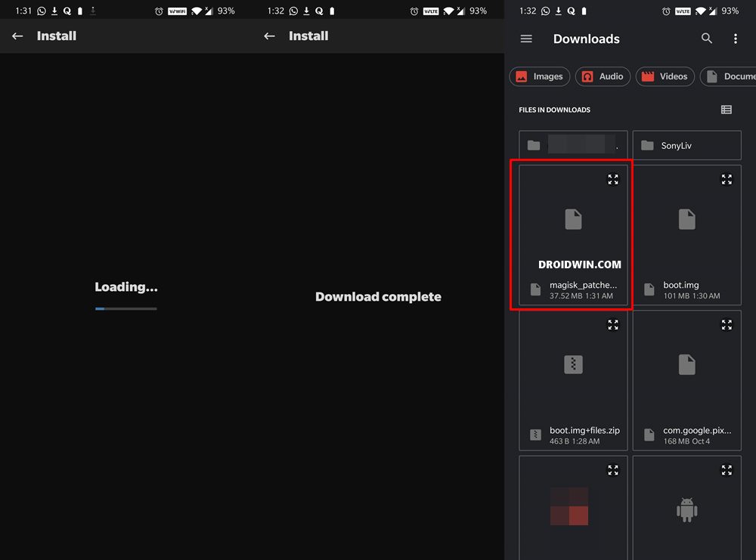Switch to list view in Downloads
Screen dimensions: 756x560
726,110
